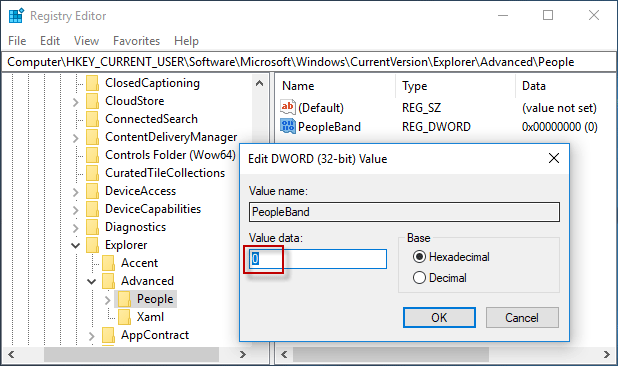Collapse the Explorer key
Viewport: 618px width, 366px height.
point(76,245)
